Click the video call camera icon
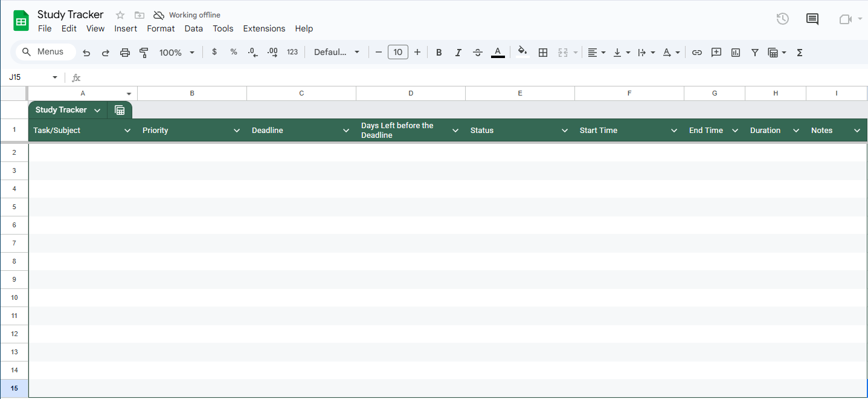The width and height of the screenshot is (868, 399). [x=846, y=19]
